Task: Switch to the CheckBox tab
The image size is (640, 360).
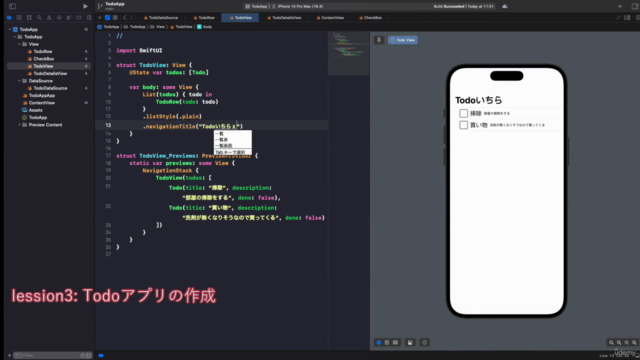Action: (371, 18)
